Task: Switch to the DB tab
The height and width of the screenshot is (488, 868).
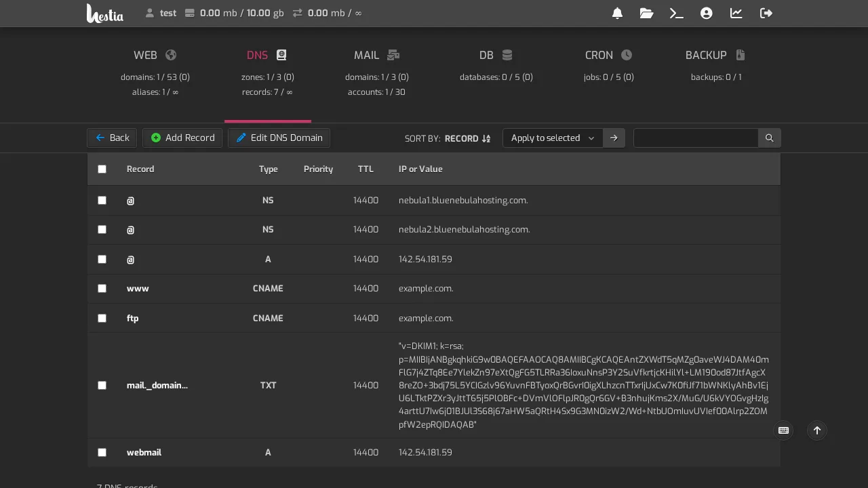Action: tap(496, 74)
